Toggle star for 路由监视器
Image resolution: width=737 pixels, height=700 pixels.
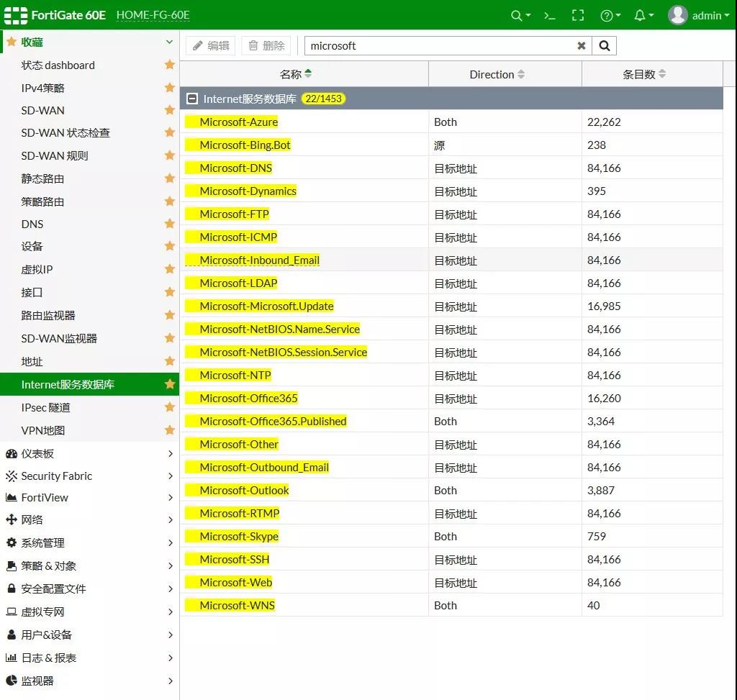click(170, 315)
